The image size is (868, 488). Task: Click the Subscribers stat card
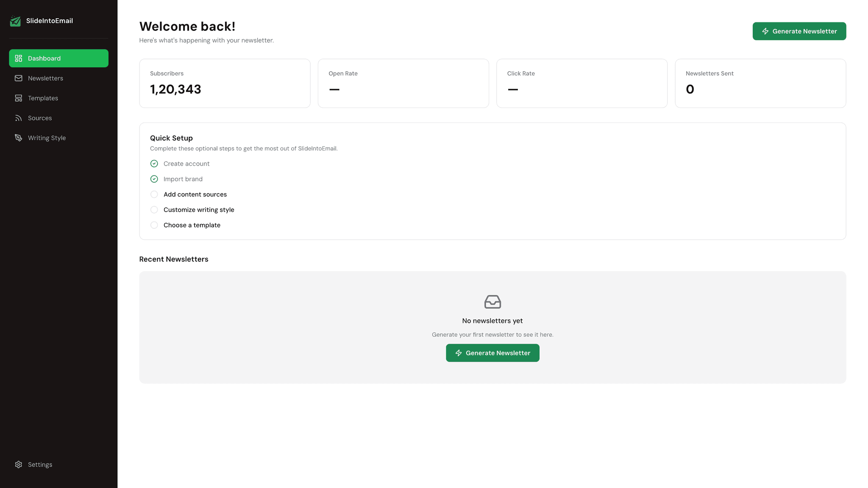point(225,83)
